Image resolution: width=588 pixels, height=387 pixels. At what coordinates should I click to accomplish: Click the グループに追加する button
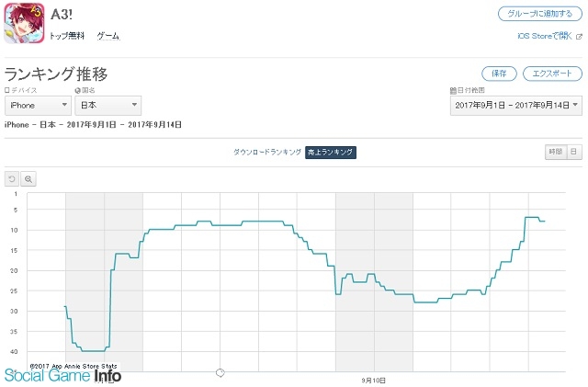tap(539, 14)
